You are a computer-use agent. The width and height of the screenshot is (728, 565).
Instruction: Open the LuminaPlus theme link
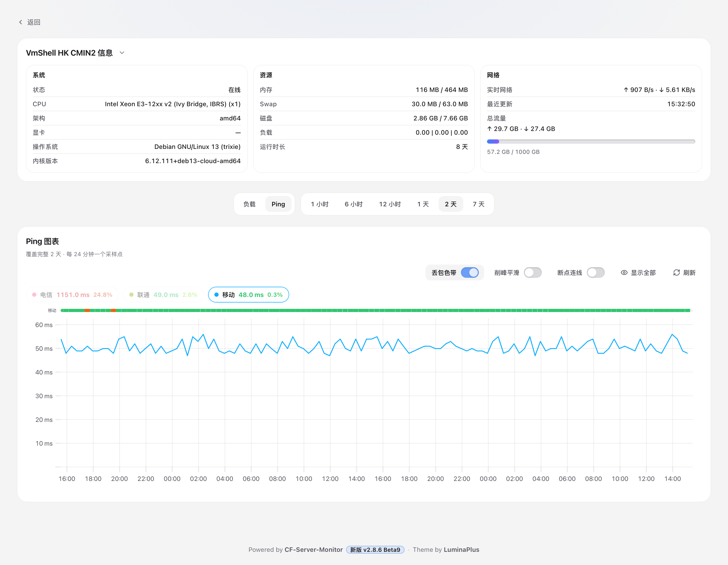pyautogui.click(x=461, y=550)
